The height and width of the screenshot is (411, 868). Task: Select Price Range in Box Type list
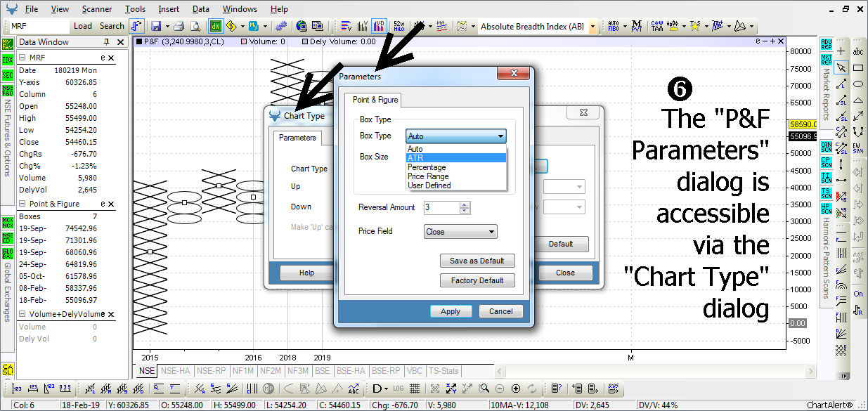pos(456,176)
